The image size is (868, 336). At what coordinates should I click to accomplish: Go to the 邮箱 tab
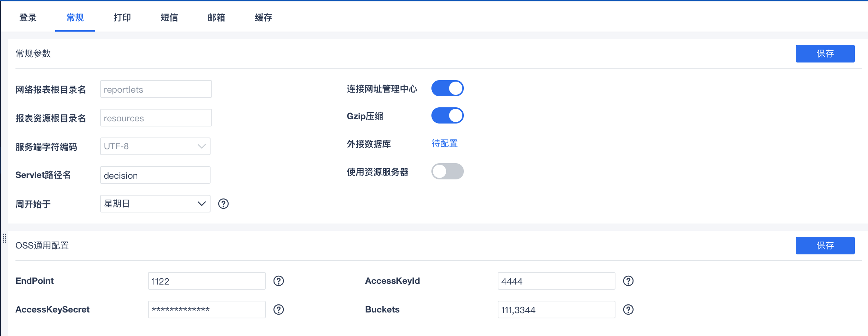click(x=216, y=17)
